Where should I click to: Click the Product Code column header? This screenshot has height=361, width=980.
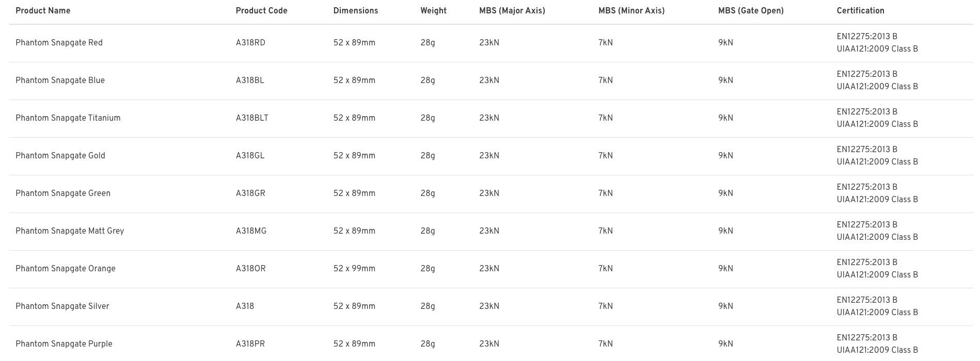(x=261, y=11)
